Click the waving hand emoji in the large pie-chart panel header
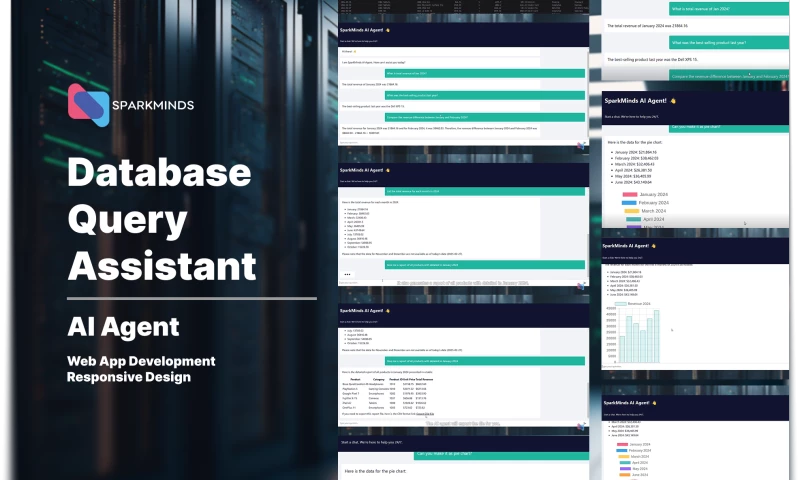 pyautogui.click(x=673, y=101)
